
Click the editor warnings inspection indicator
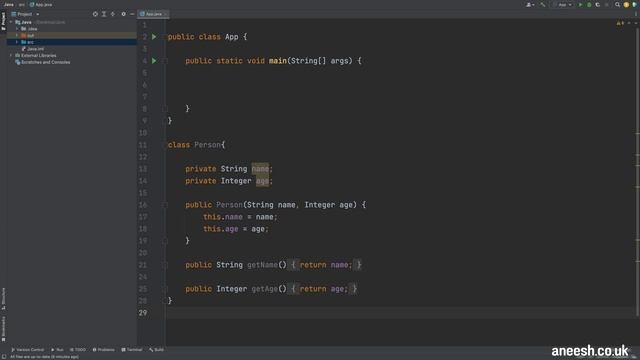click(620, 23)
